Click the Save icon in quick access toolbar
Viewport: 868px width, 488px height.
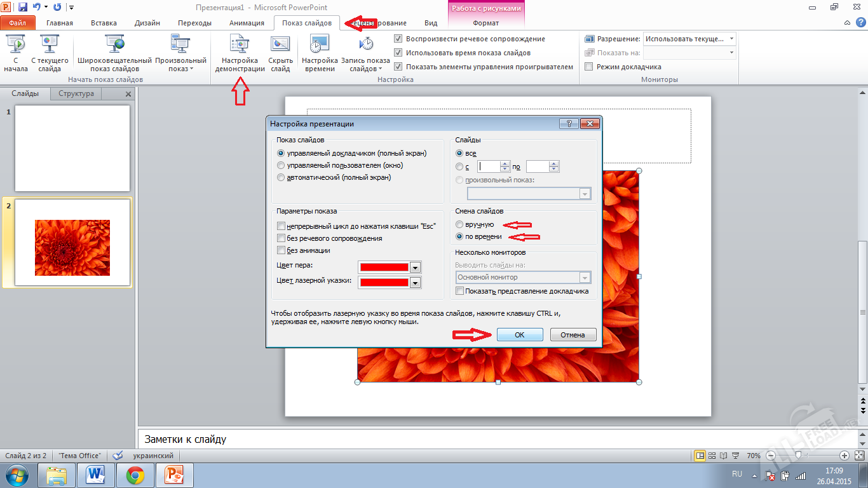click(23, 8)
